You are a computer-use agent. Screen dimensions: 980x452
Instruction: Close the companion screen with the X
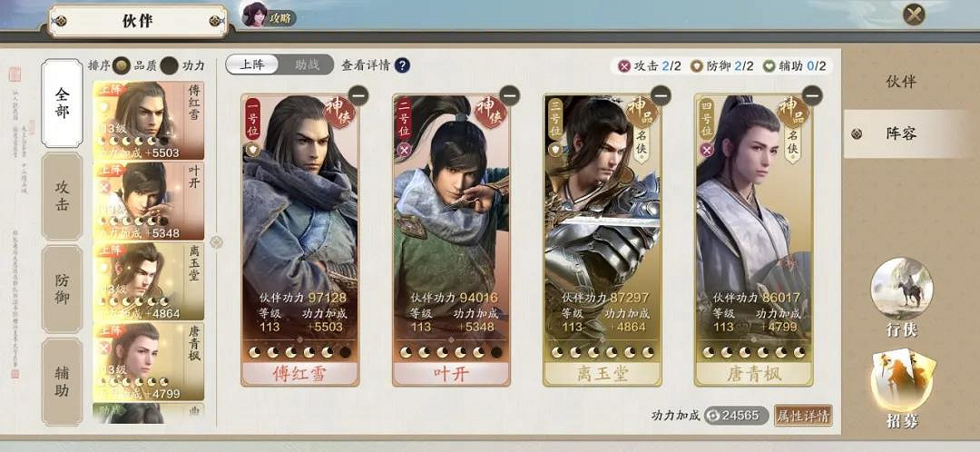click(x=914, y=15)
